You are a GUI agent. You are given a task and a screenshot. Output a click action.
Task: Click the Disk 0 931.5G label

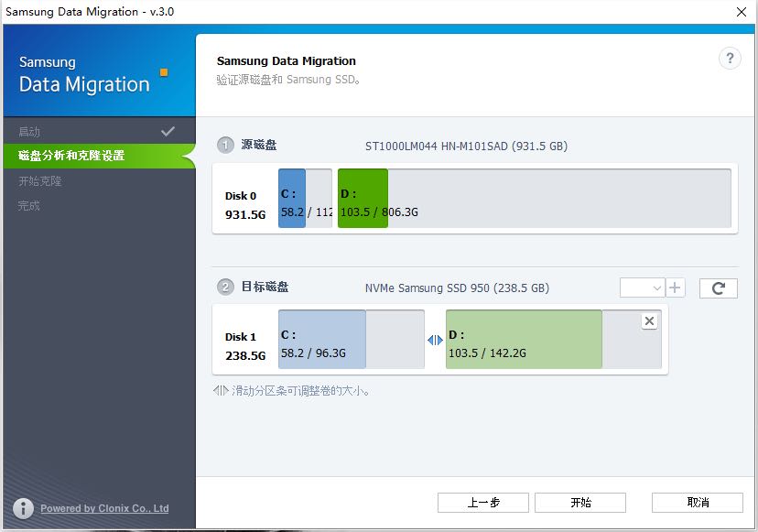click(x=245, y=205)
